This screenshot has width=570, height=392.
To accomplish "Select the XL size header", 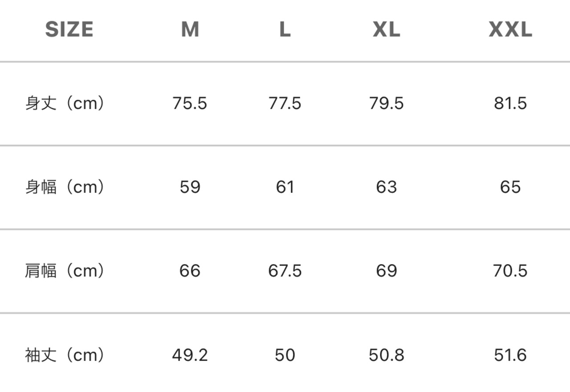I will [387, 29].
